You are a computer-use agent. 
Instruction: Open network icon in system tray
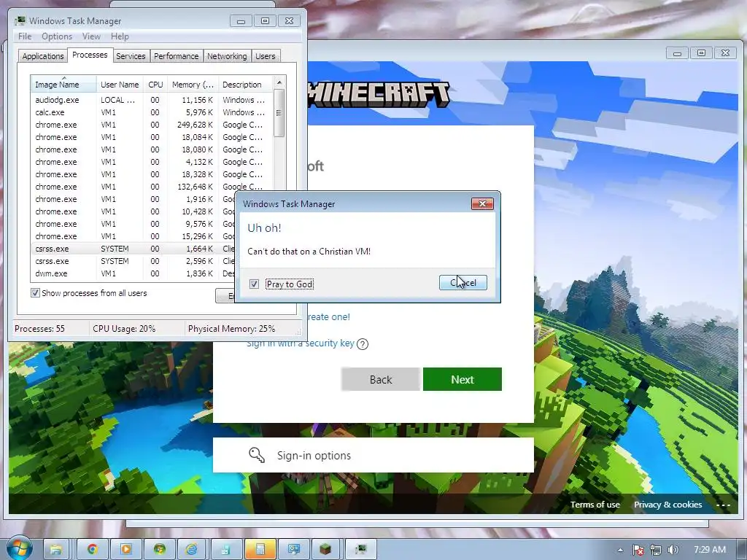click(x=656, y=550)
